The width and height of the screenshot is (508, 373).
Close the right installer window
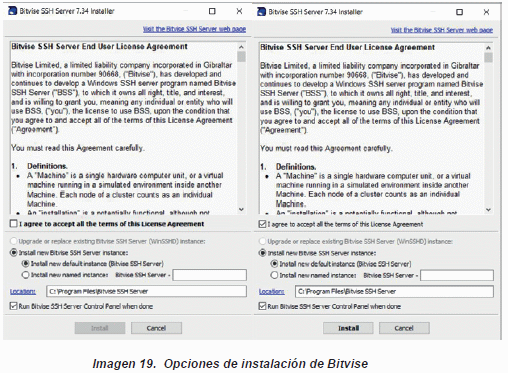(x=486, y=12)
